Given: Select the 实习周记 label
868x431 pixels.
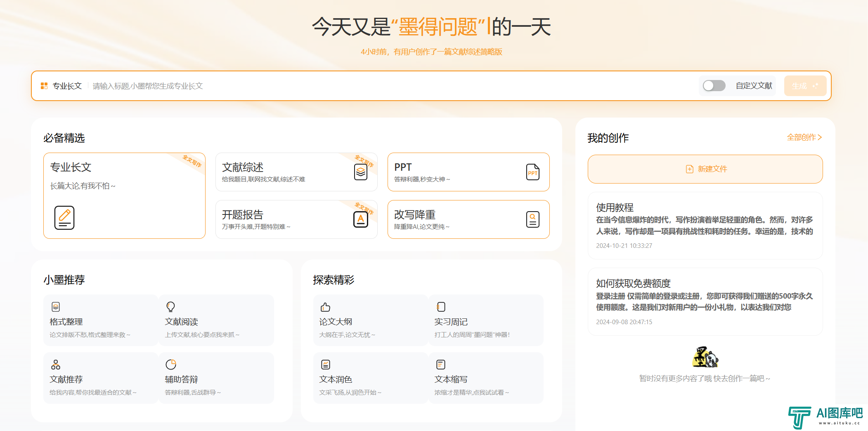Looking at the screenshot, I should point(451,322).
